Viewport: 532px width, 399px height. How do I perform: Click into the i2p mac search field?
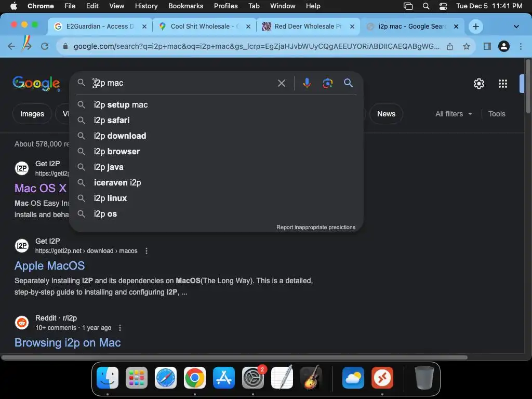click(183, 83)
